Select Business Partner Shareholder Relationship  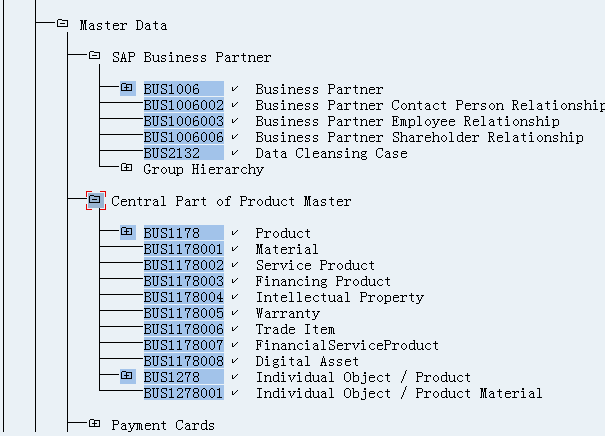(419, 137)
